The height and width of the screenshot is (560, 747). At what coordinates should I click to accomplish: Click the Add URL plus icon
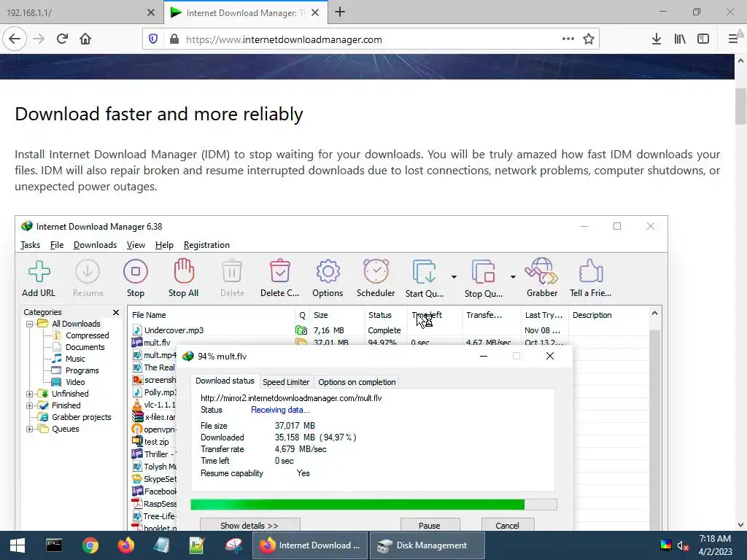(39, 271)
